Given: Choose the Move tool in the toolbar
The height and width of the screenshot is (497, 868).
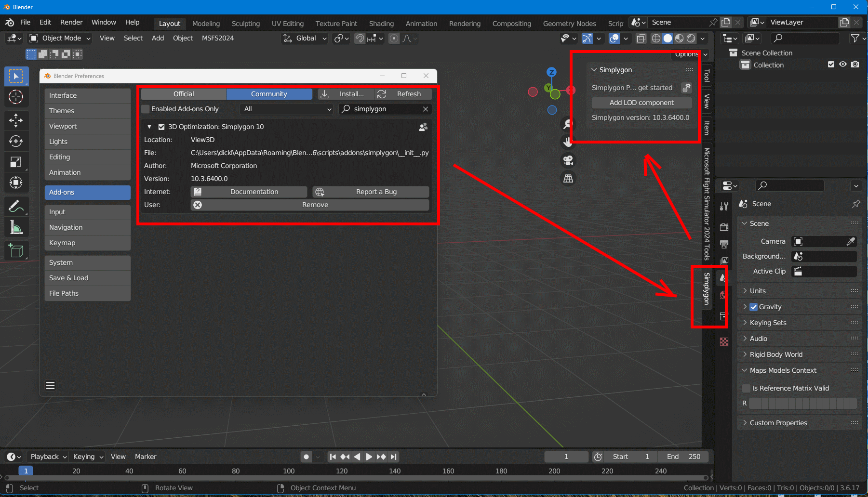Looking at the screenshot, I should click(x=16, y=120).
